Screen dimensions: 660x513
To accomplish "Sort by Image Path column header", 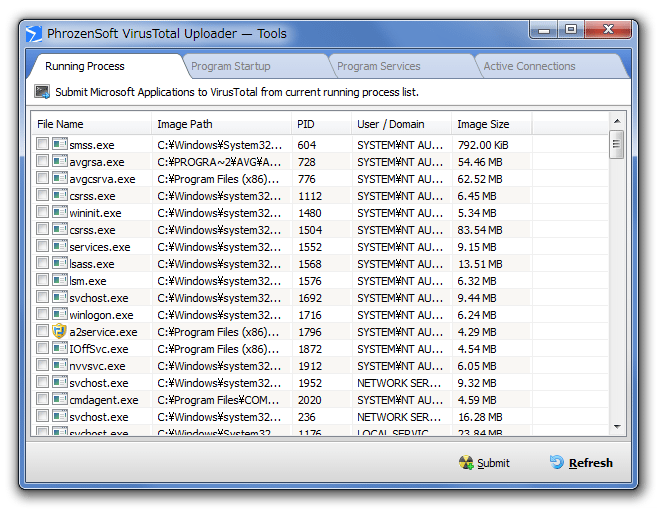I will click(221, 124).
